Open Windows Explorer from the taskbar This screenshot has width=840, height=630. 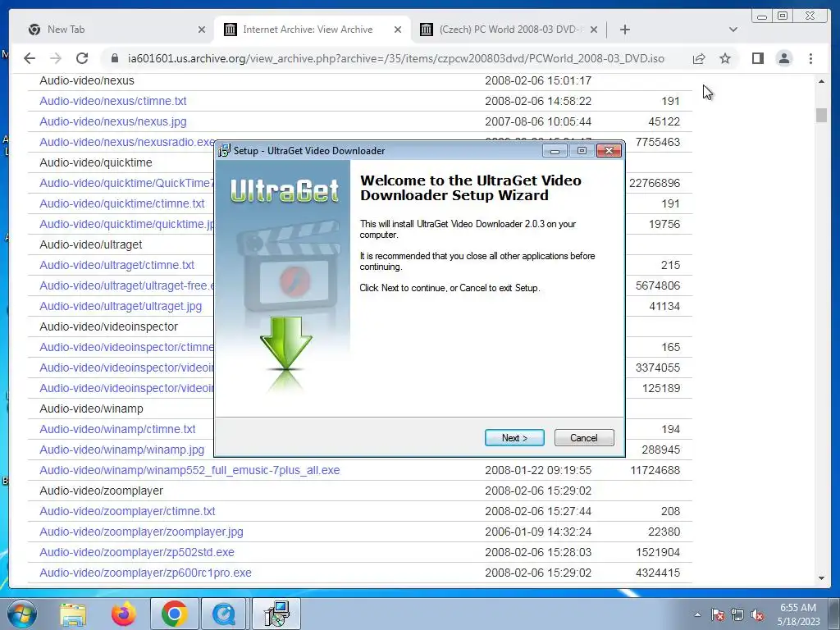point(72,614)
